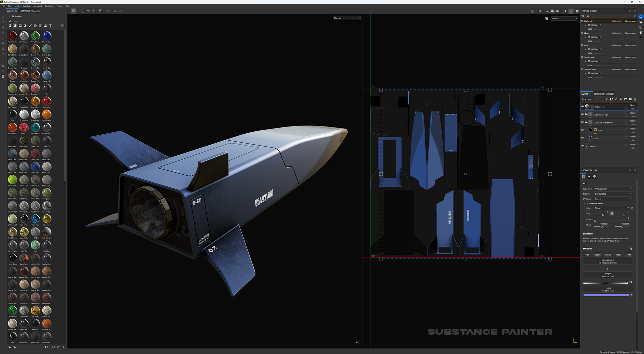644x354 pixels.
Task: Open the Export textures icon on right dock
Action: [x=641, y=16]
